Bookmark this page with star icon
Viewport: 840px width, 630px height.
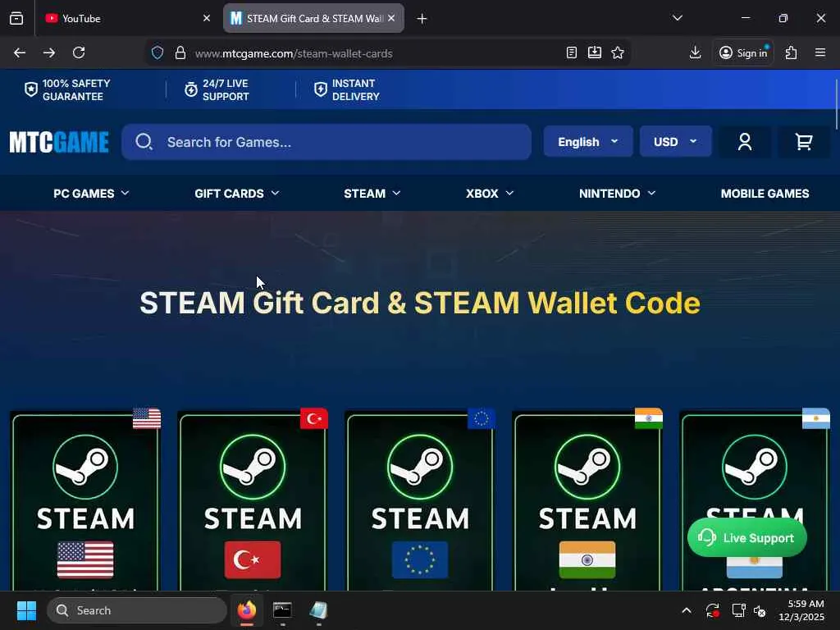point(618,52)
